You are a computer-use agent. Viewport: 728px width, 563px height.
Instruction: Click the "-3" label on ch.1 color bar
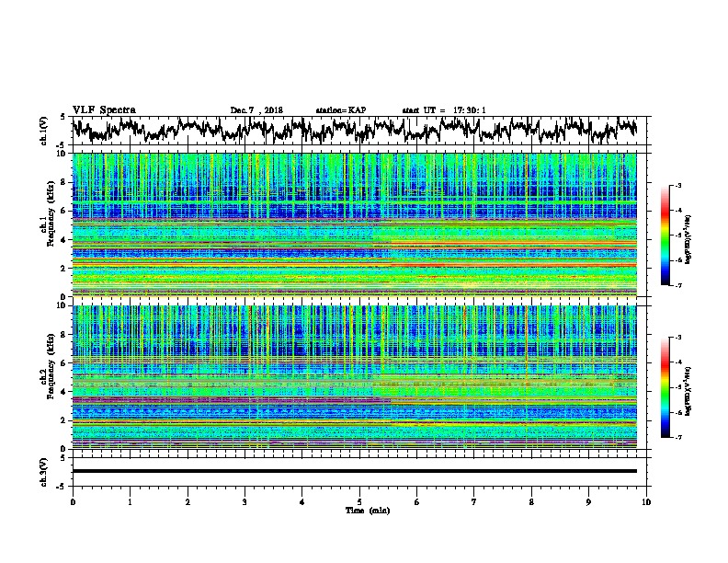coord(678,185)
